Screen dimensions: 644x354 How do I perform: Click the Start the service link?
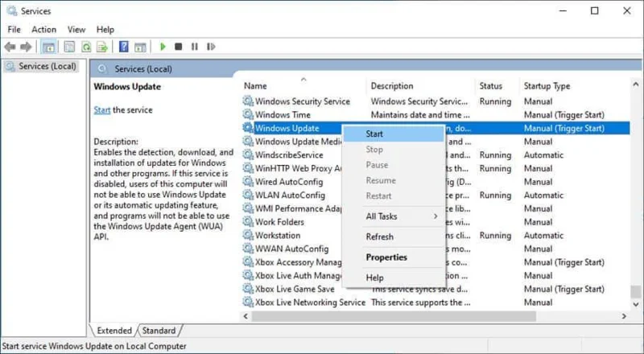(102, 110)
